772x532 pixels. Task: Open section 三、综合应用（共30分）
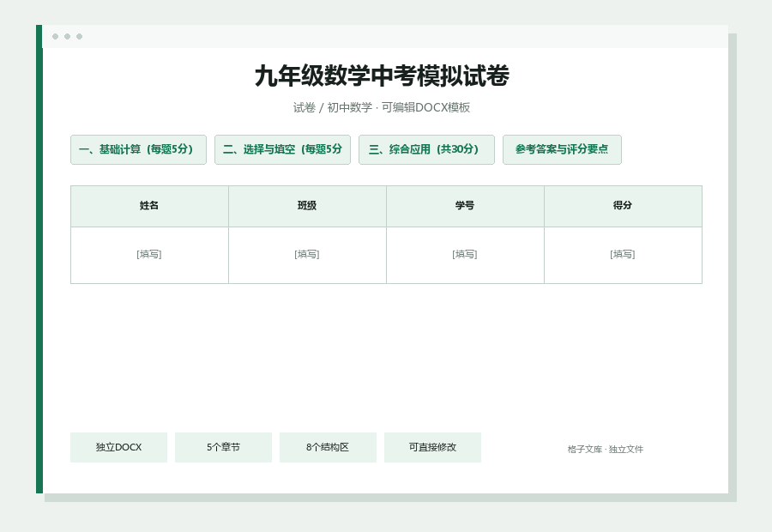[426, 150]
